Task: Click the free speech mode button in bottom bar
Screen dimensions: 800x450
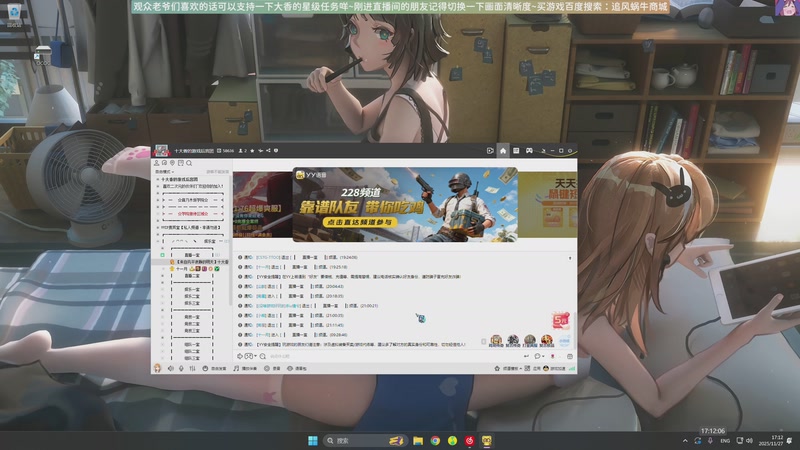Action: 214,368
